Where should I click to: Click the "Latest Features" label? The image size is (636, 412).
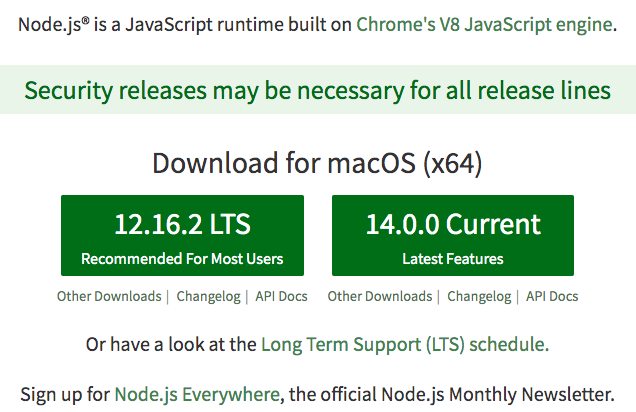pyautogui.click(x=452, y=259)
